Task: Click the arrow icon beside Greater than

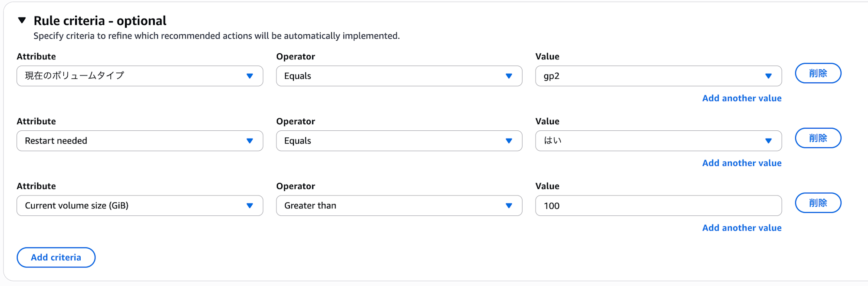Action: 509,206
